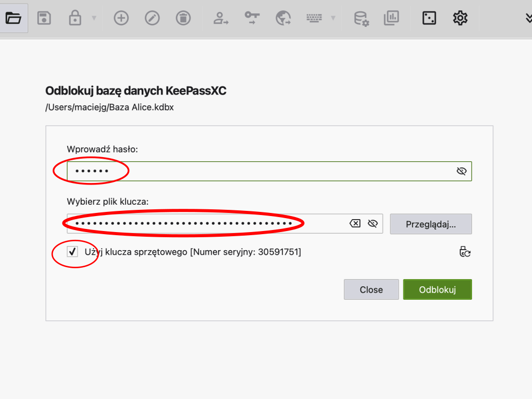Click the Open Database folder icon

(13, 19)
